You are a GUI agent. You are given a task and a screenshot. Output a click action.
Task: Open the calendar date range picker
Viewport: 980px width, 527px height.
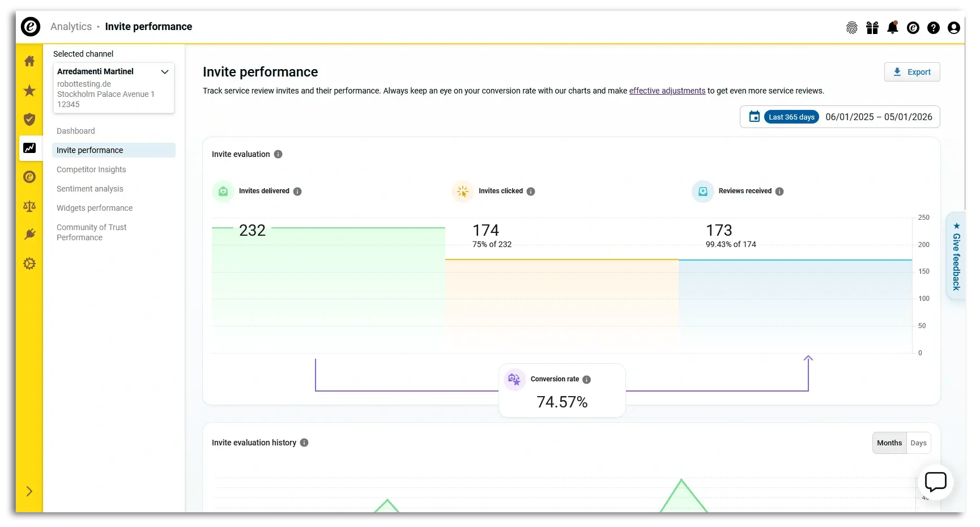[x=754, y=117]
